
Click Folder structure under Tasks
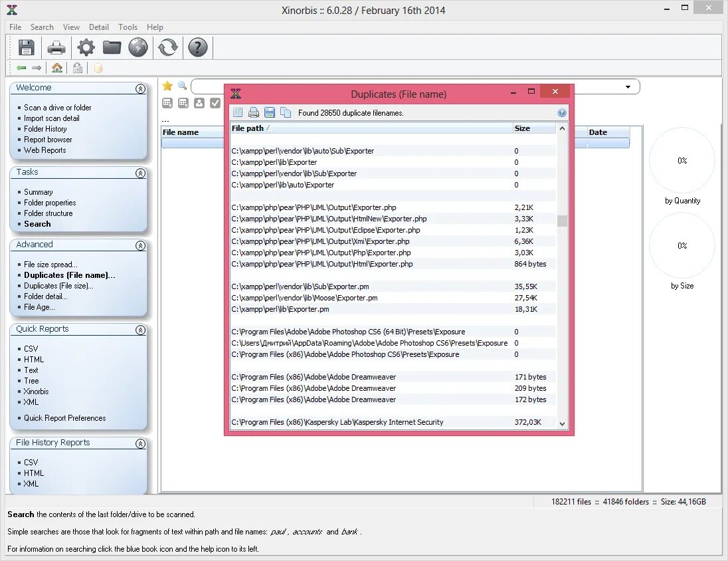[x=48, y=213]
